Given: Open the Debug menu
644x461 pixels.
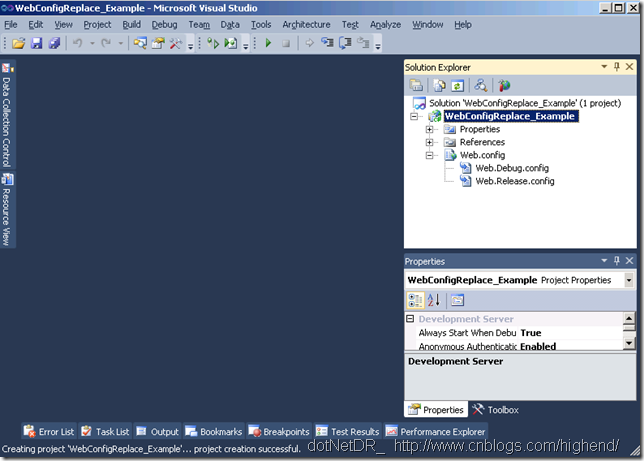Looking at the screenshot, I should tap(164, 25).
